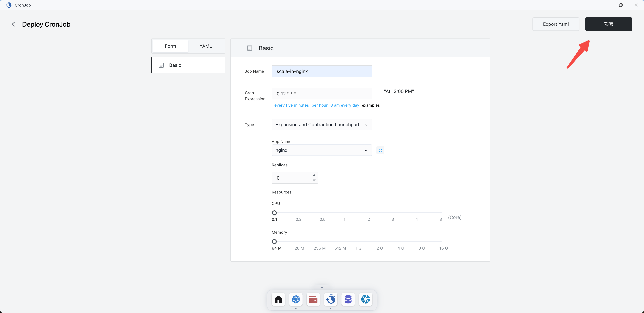Select the Basic sidebar section
This screenshot has width=644, height=313.
[188, 65]
